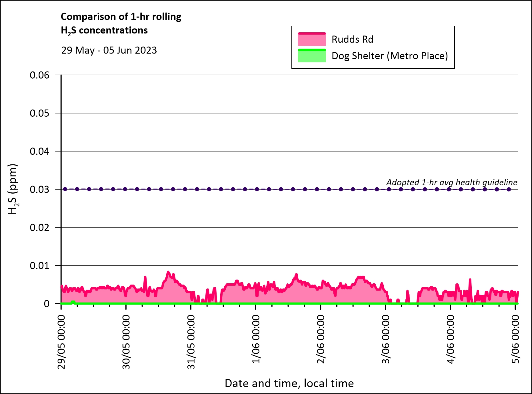Select the vertical axis title 'H2S (ppm)'
Screen dimensions: 532x394
pyautogui.click(x=13, y=189)
